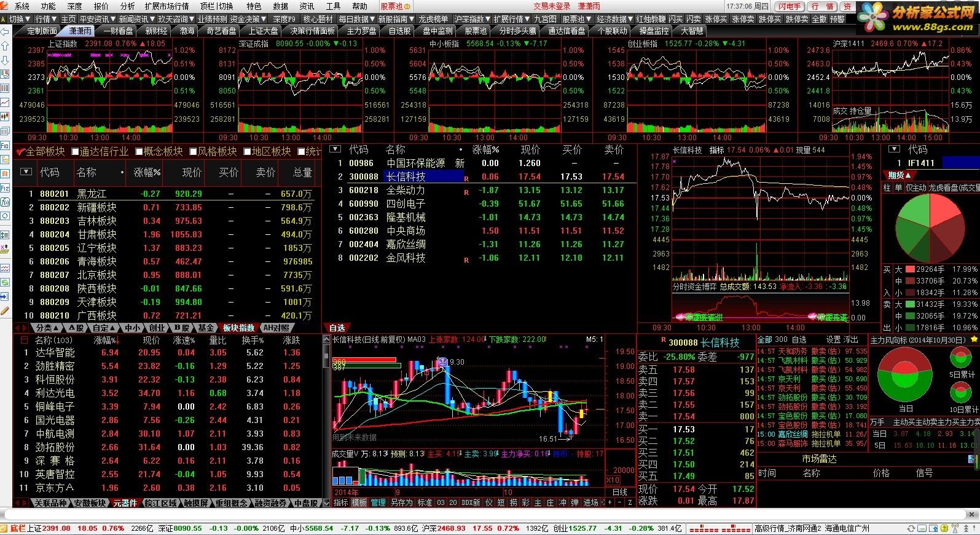Image resolution: width=980 pixels, height=535 pixels.
Task: Open the 平安资讯 dropdown
Action: pyautogui.click(x=98, y=19)
